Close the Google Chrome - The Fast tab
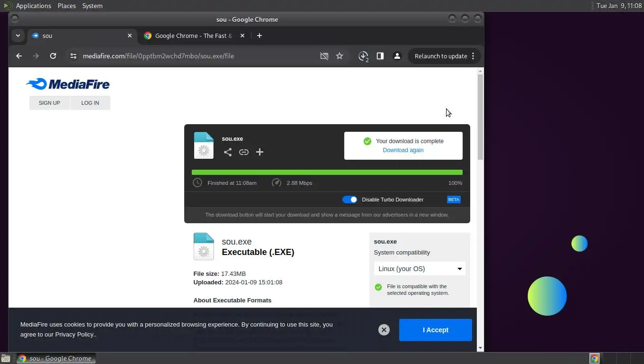The width and height of the screenshot is (644, 364). [x=242, y=36]
